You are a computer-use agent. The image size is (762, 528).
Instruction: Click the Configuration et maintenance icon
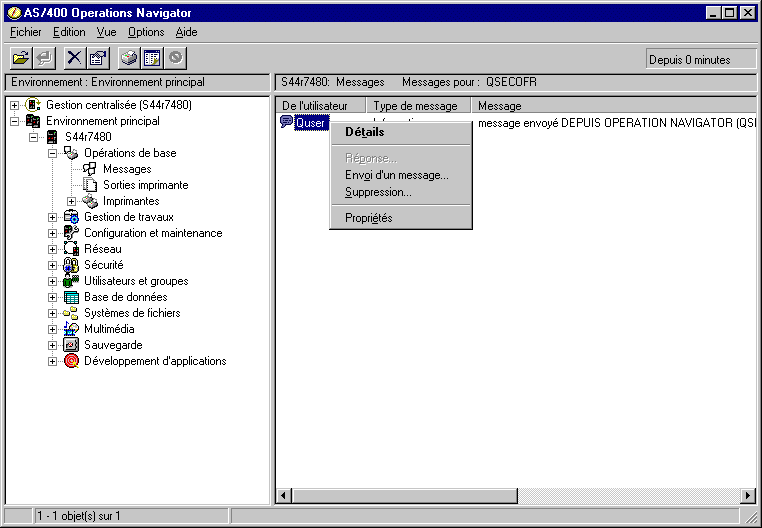tap(71, 233)
